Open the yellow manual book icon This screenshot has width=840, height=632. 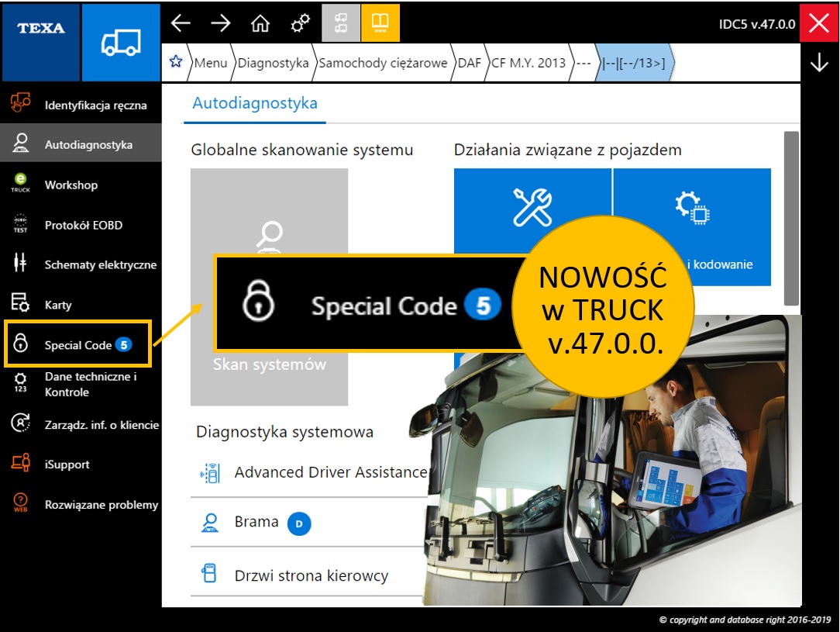point(380,23)
